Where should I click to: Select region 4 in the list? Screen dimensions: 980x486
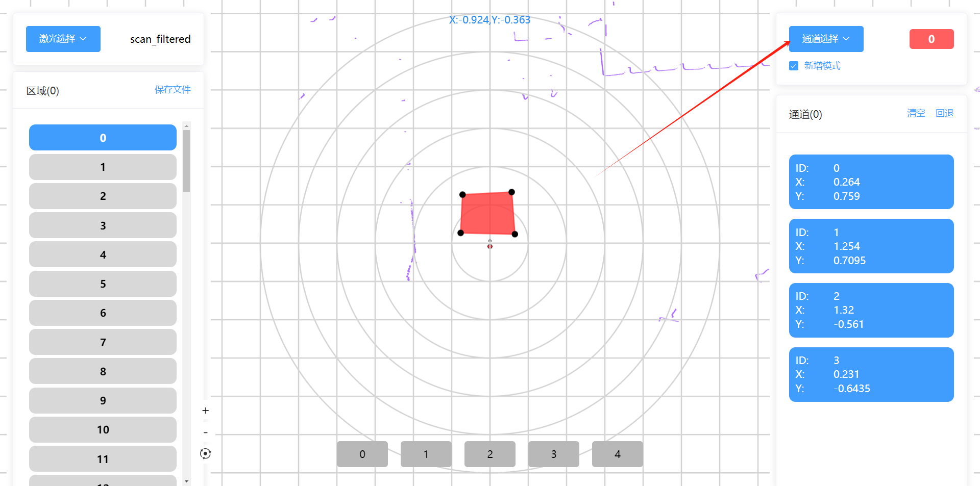(x=103, y=254)
